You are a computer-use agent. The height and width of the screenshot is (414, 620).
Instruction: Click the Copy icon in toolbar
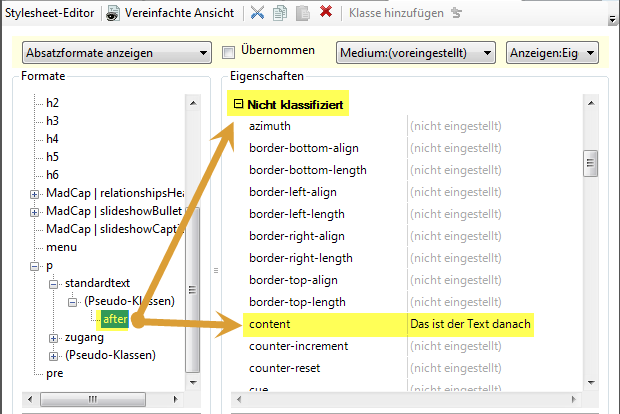(279, 13)
